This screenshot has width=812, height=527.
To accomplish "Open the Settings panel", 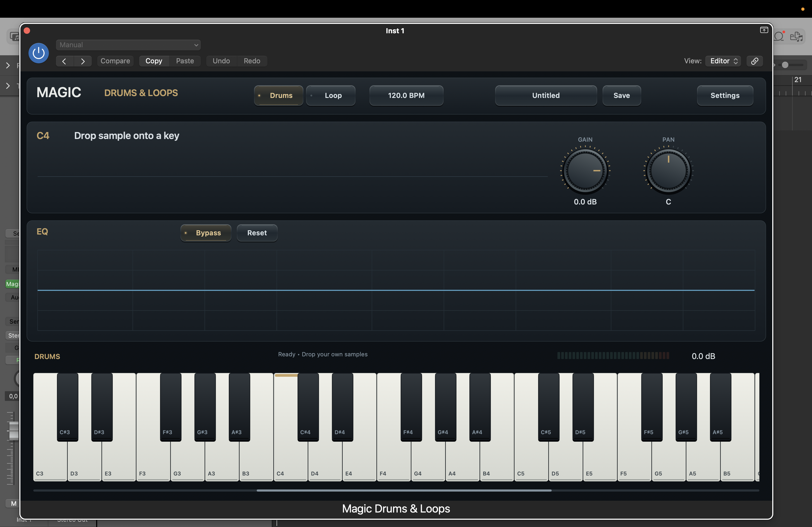I will (x=725, y=96).
